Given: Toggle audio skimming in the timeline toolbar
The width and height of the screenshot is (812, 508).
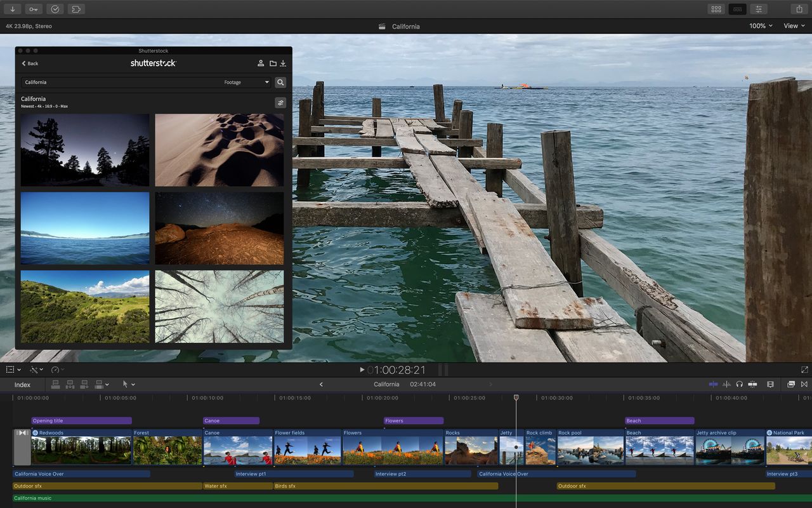Looking at the screenshot, I should [x=727, y=384].
